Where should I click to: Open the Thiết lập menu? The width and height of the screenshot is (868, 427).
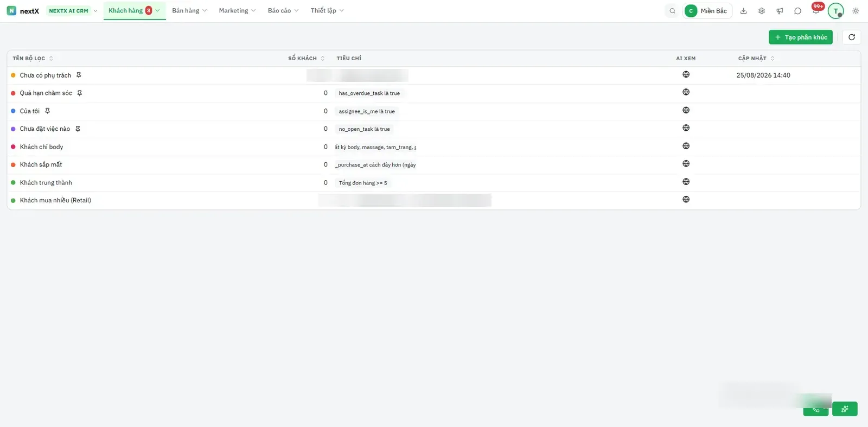coord(327,11)
